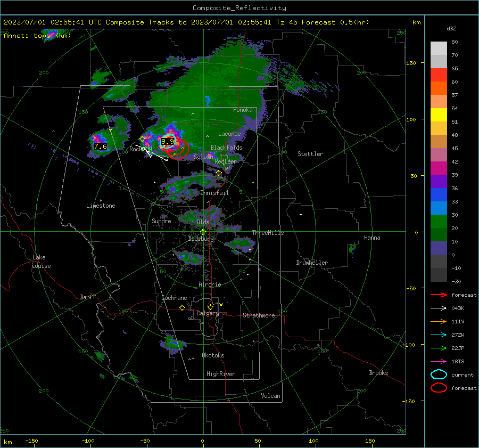Click the Hanna town label

(x=372, y=238)
